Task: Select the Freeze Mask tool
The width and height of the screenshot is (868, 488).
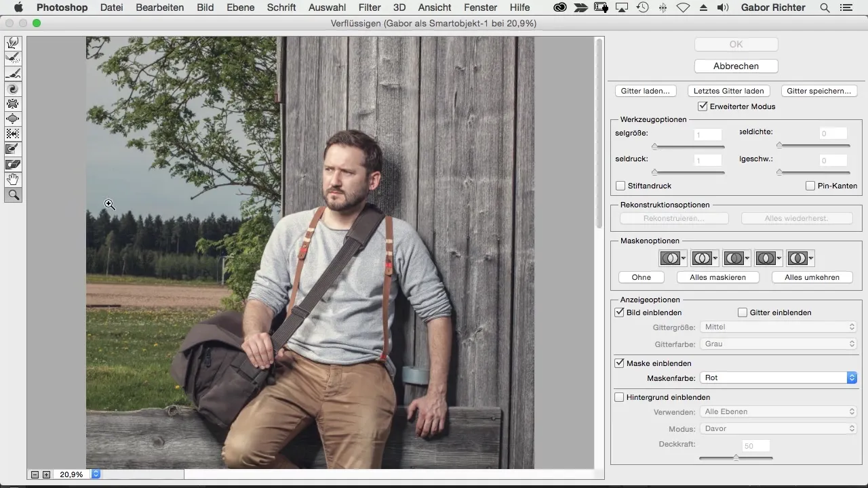Action: pyautogui.click(x=13, y=149)
